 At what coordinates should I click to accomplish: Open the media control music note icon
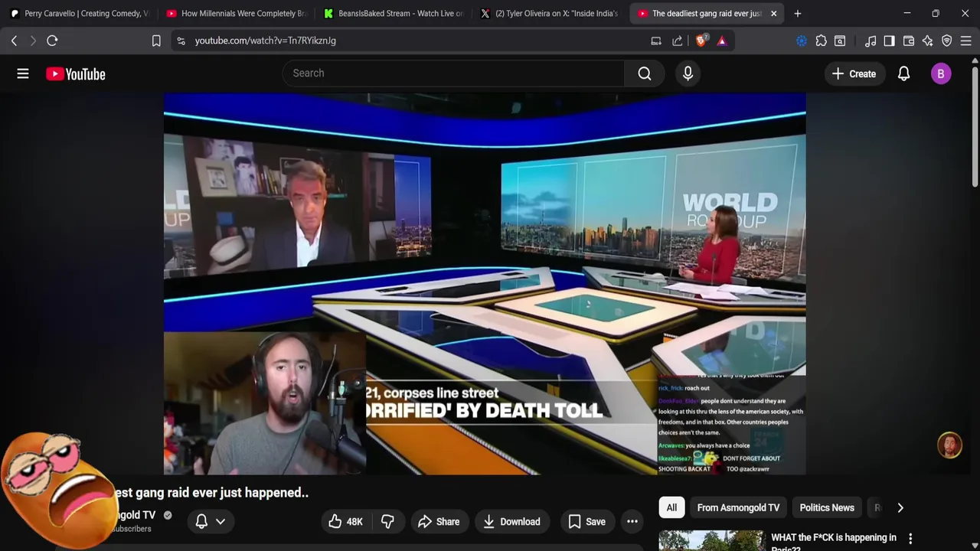[x=871, y=41]
